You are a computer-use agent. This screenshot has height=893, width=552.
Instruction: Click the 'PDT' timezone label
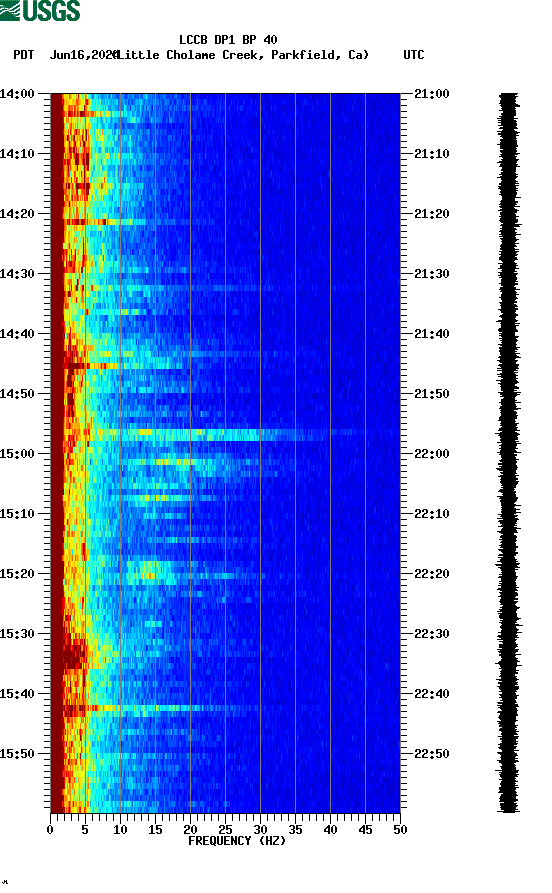tap(23, 55)
